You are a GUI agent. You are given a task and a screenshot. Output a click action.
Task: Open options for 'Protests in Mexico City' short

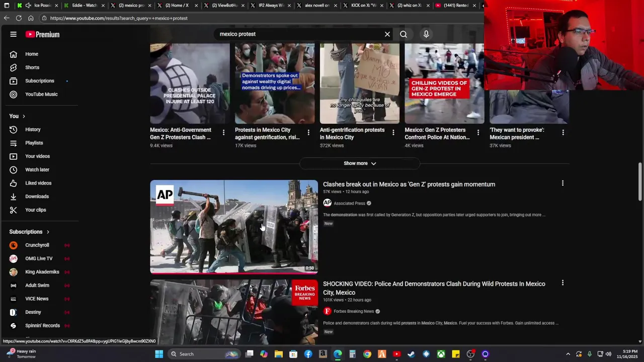[x=308, y=132]
